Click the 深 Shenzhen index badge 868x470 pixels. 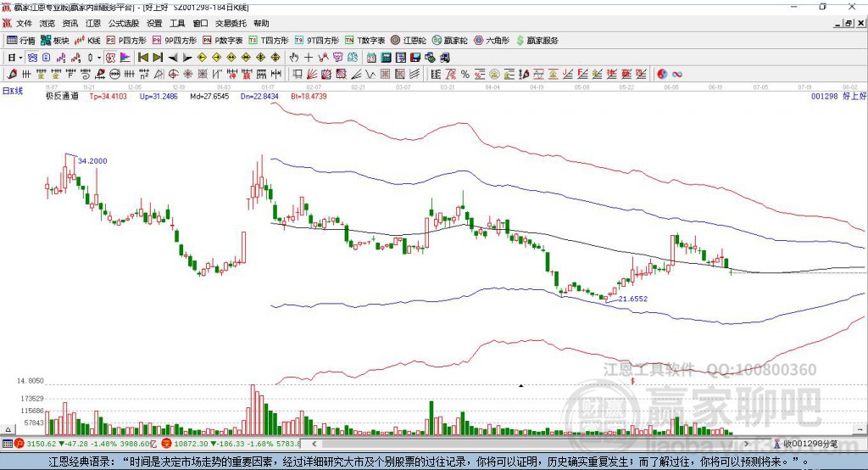167,444
